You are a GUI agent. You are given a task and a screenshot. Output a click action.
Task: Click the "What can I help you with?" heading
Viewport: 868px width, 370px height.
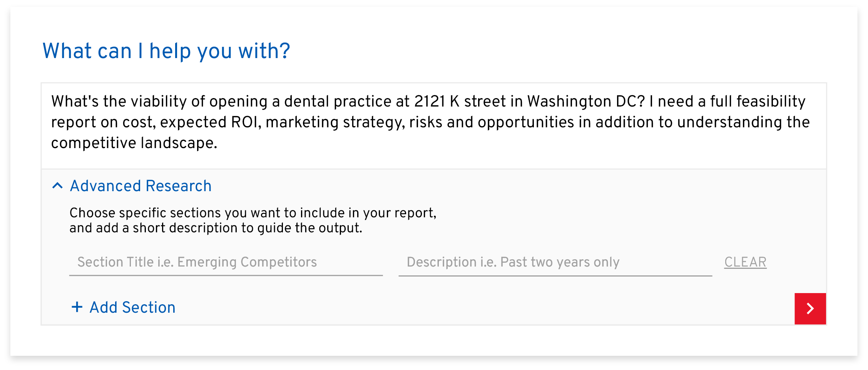tap(166, 51)
